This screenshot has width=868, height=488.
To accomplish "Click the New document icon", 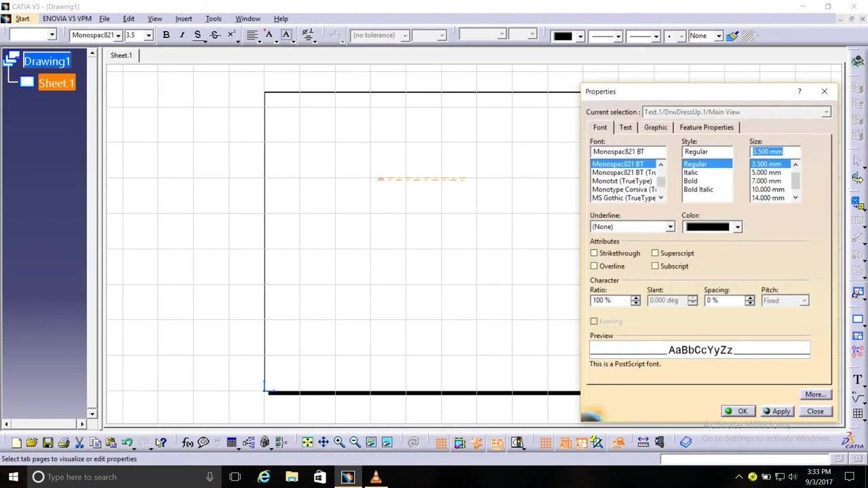I will 16,443.
